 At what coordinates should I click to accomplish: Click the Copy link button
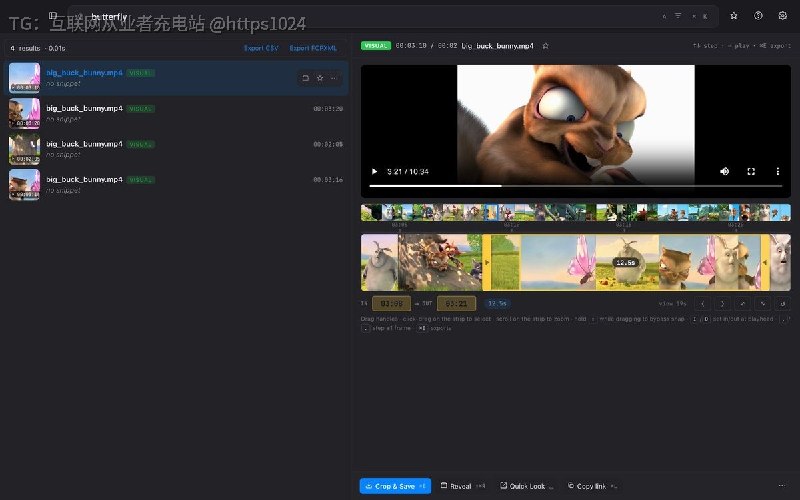(x=592, y=486)
